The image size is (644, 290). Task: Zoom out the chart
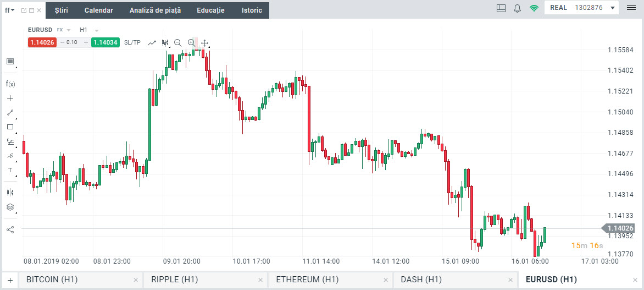click(x=177, y=42)
